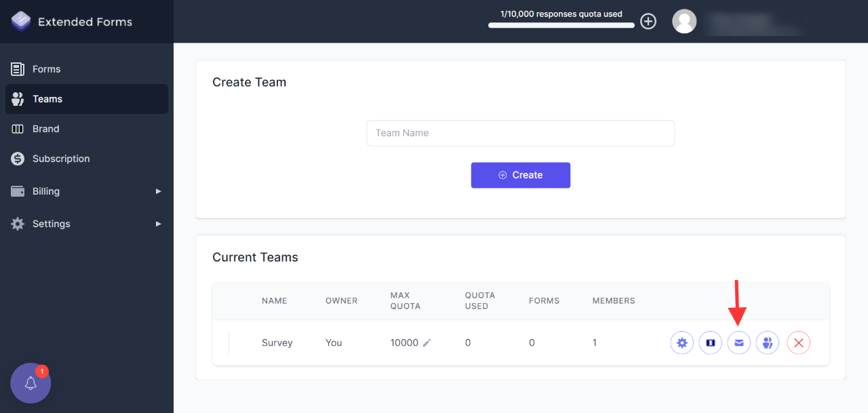This screenshot has width=868, height=413.
Task: Click the Owner cell showing You
Action: coord(334,343)
